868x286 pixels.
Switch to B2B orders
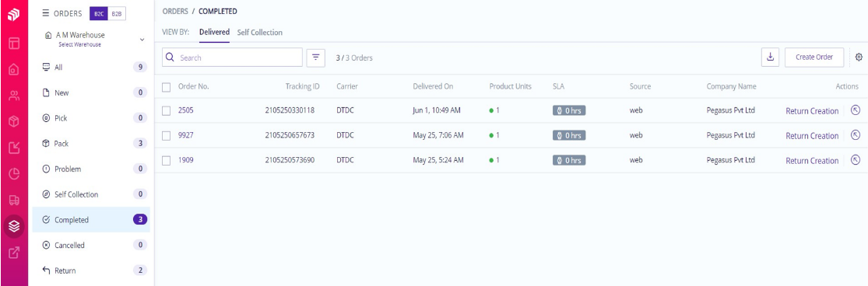click(x=117, y=13)
